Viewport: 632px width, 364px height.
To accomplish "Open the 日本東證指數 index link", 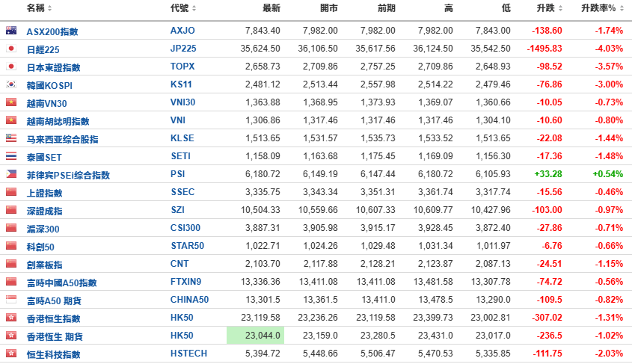I will pos(53,67).
